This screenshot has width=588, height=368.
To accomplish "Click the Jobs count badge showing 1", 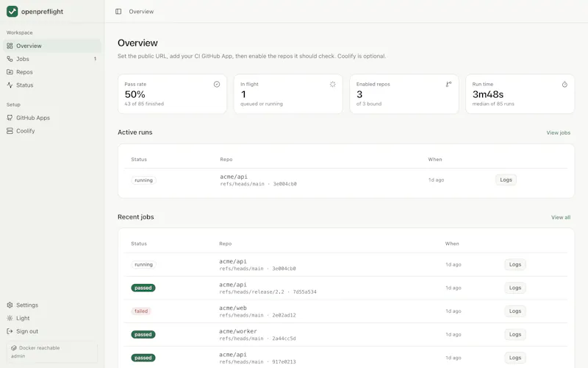I will coord(95,59).
